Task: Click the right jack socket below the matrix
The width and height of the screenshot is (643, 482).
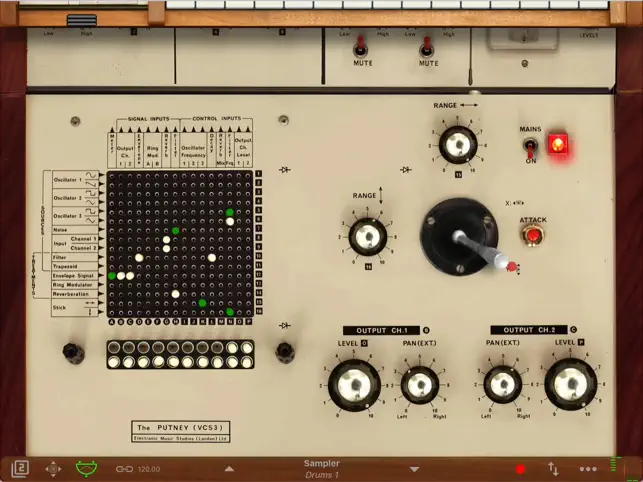Action: pyautogui.click(x=285, y=353)
